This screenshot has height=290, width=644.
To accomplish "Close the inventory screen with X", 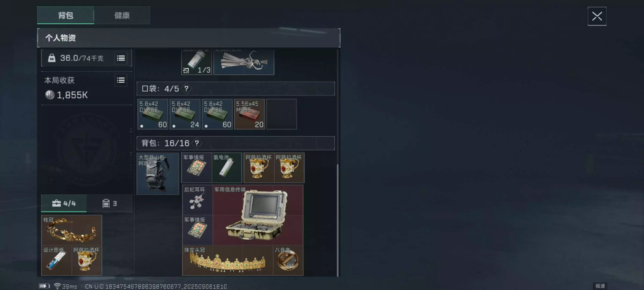I will (x=597, y=16).
